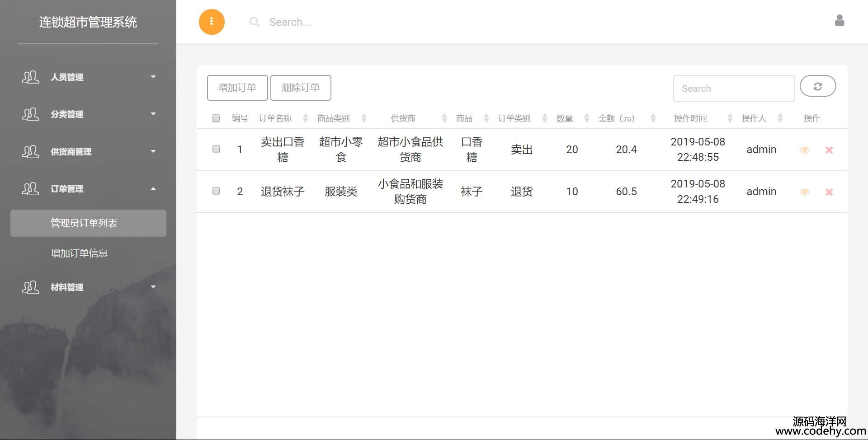Click the 增加订单 button

(x=237, y=88)
